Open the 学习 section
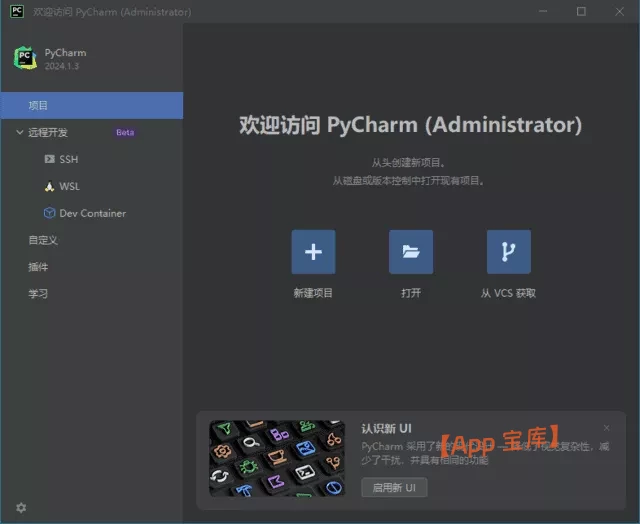The image size is (640, 524). (x=38, y=294)
